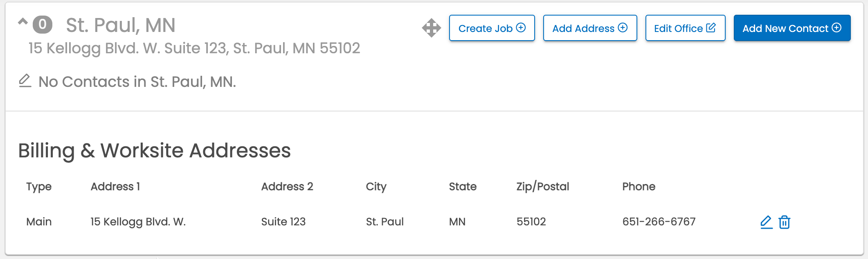
Task: Delete the Main address with trash icon
Action: [784, 222]
